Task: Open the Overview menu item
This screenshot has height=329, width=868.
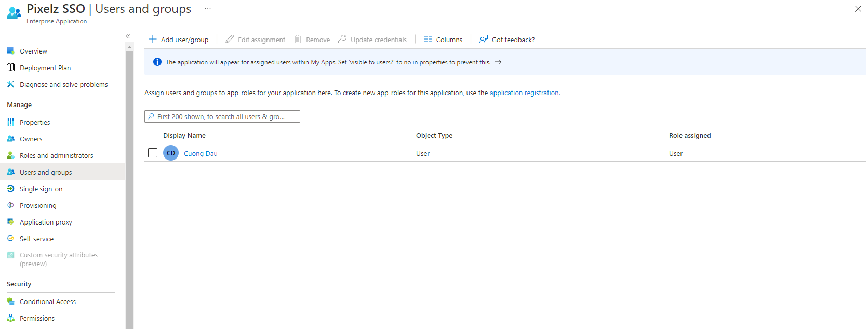Action: pos(33,51)
